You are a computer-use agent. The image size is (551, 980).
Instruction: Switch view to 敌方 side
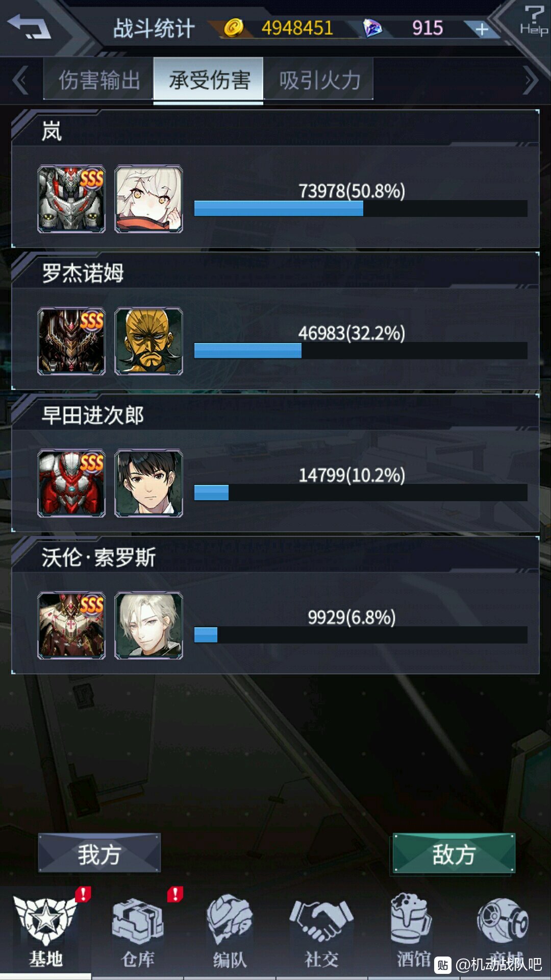tap(454, 853)
